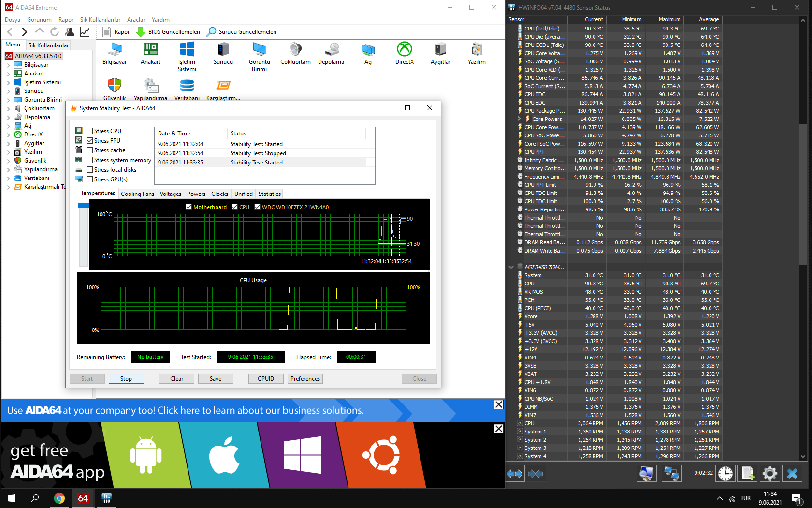Toggle Motherboard temperature graph checkbox
This screenshot has height=508, width=812.
[188, 207]
